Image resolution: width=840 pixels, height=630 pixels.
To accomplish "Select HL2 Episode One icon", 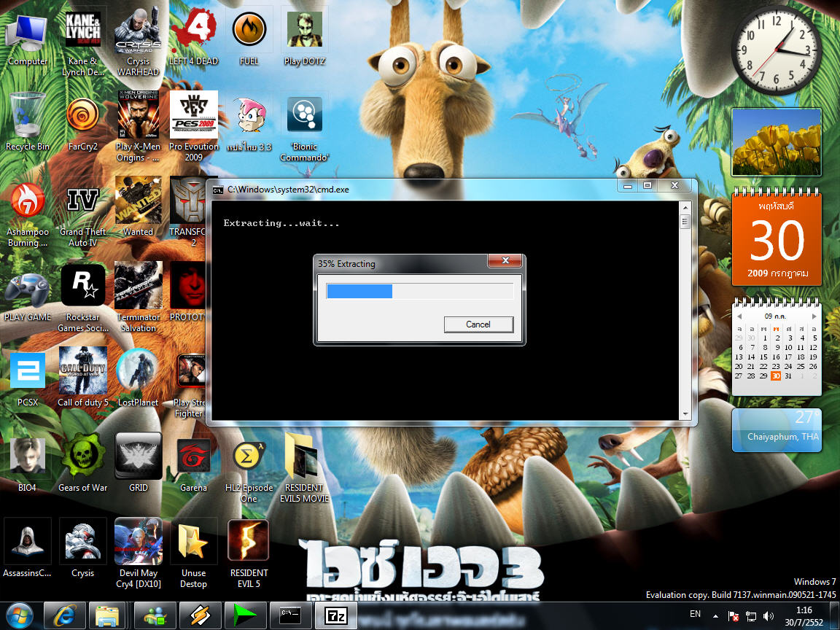I will (x=249, y=472).
